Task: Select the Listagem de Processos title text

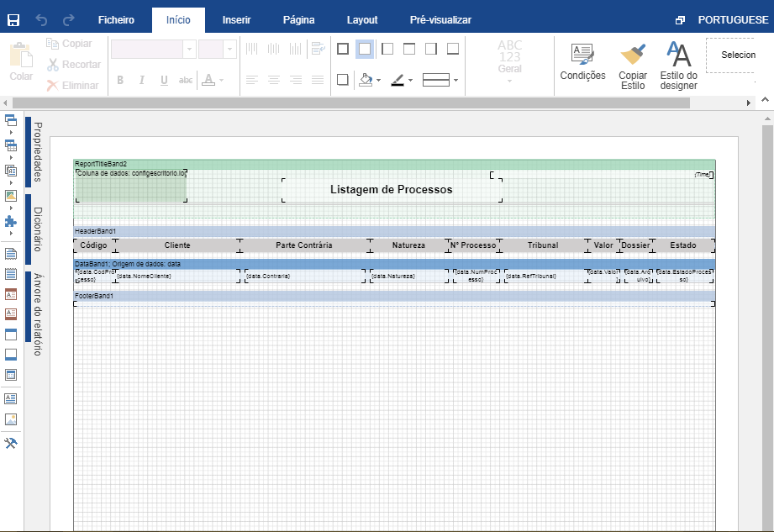Action: click(x=392, y=189)
